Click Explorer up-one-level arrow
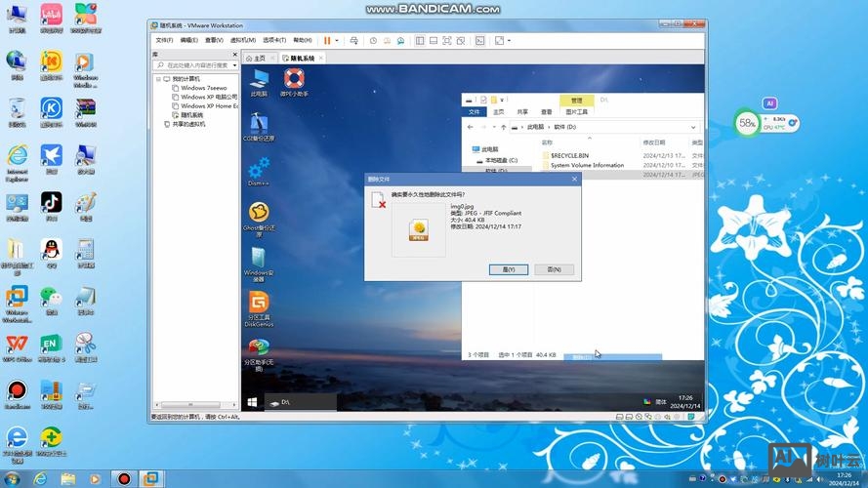Image resolution: width=868 pixels, height=488 pixels. pos(503,127)
